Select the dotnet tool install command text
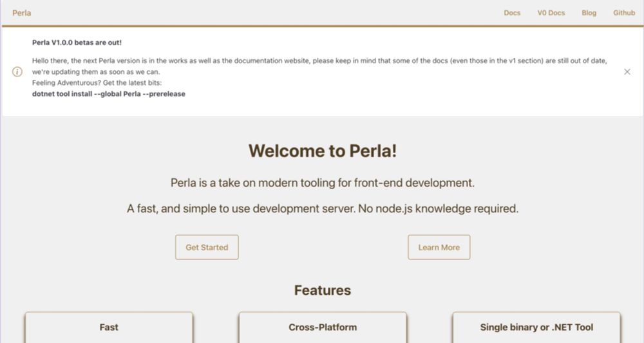Screen dimensions: 644x343 click(x=108, y=94)
